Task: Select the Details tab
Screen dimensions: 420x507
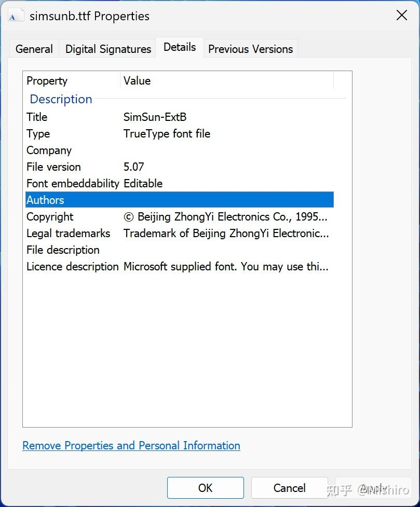Action: tap(179, 47)
